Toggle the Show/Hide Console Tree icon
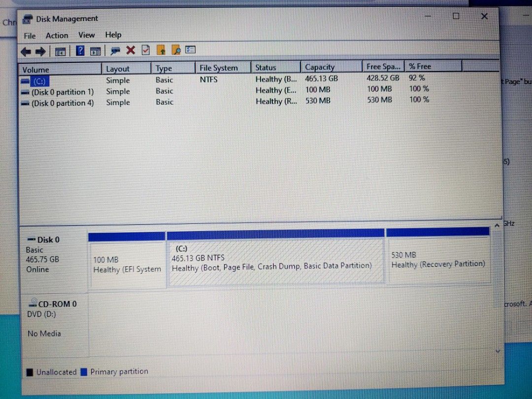532x399 pixels. [60, 51]
